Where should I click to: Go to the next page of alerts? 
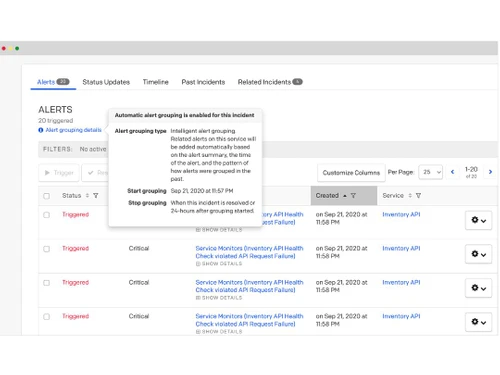(490, 172)
